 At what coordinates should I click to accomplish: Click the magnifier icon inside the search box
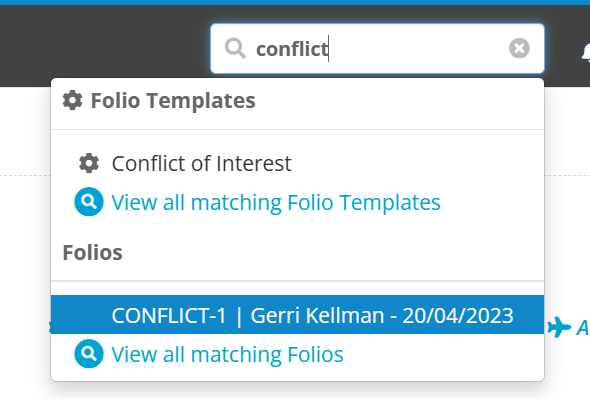pos(235,49)
